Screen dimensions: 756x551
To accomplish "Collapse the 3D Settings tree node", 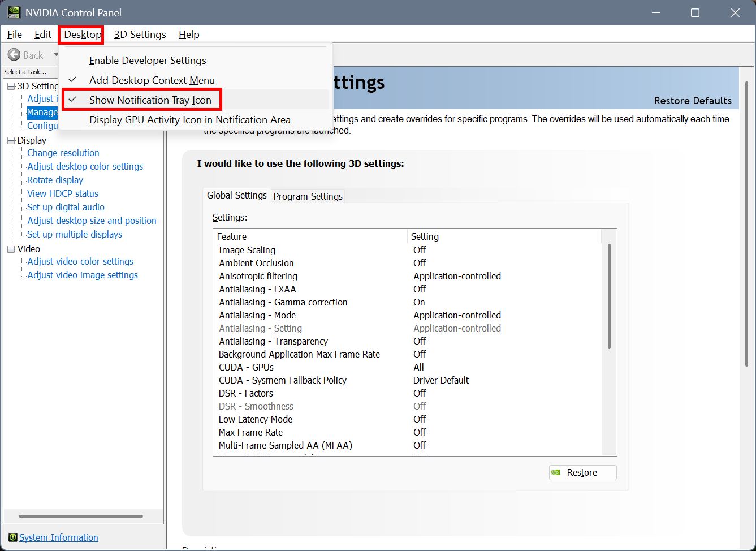I will click(11, 86).
